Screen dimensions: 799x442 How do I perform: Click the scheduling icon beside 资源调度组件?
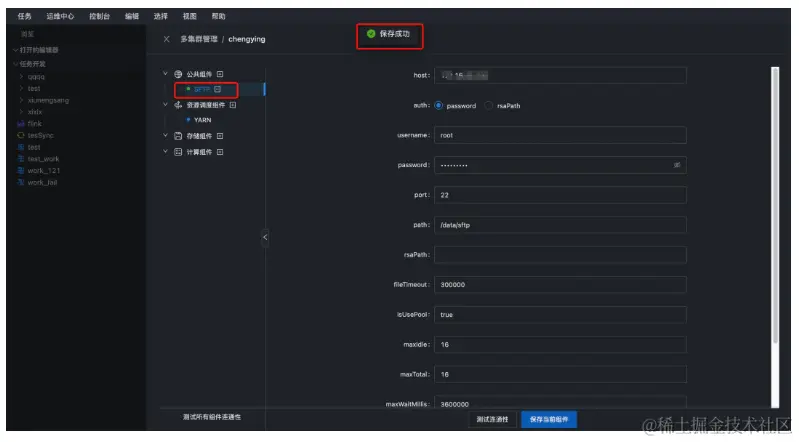178,105
